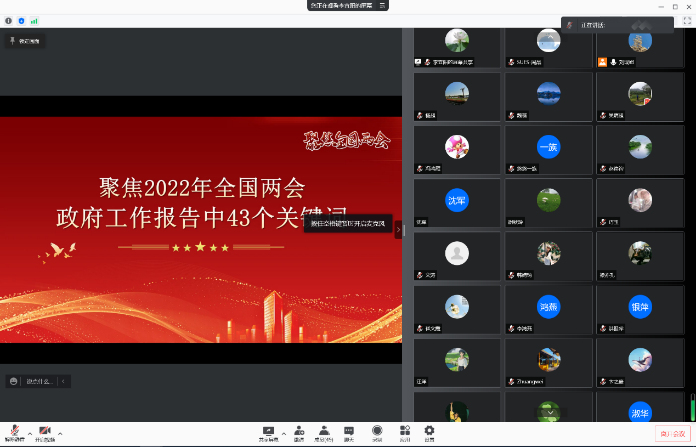This screenshot has height=447, width=696.
Task: Click the meeting info icon at top-left
Action: [x=9, y=20]
